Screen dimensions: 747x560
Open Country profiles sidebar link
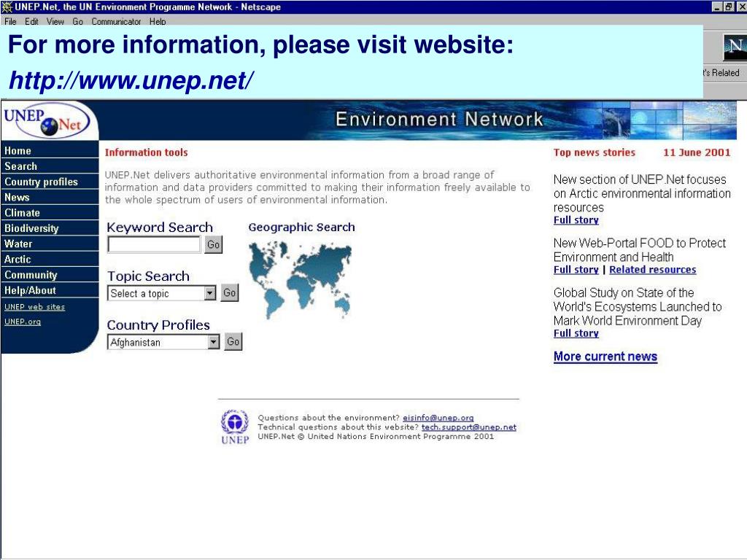(50, 182)
